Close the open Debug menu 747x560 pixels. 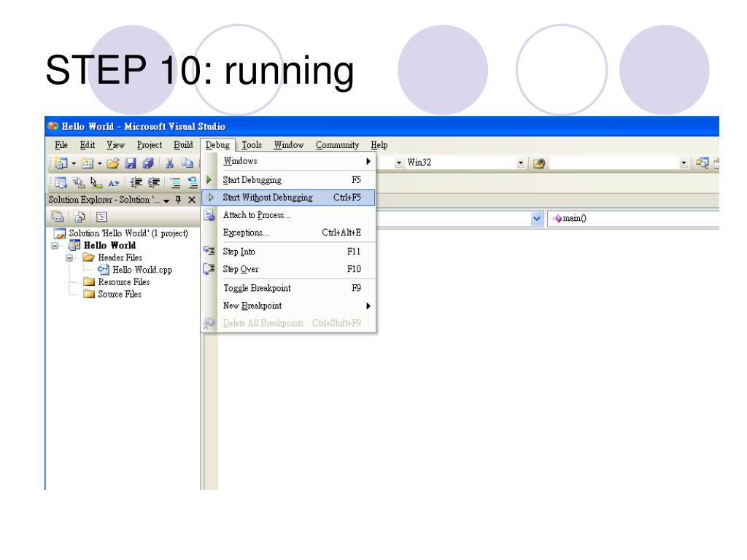point(217,145)
